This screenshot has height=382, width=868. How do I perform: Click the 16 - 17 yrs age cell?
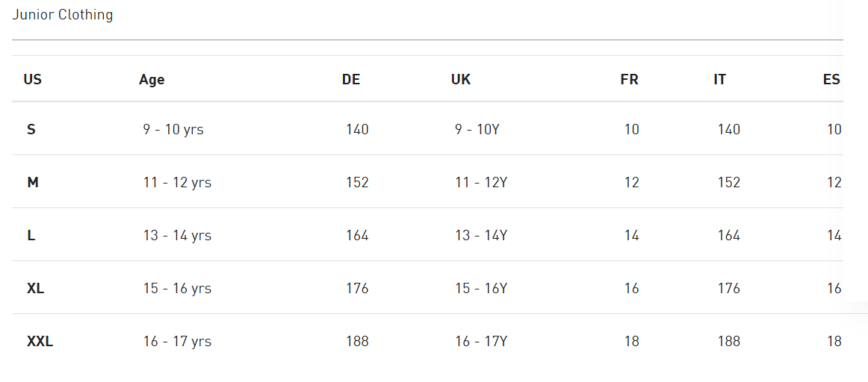(177, 342)
